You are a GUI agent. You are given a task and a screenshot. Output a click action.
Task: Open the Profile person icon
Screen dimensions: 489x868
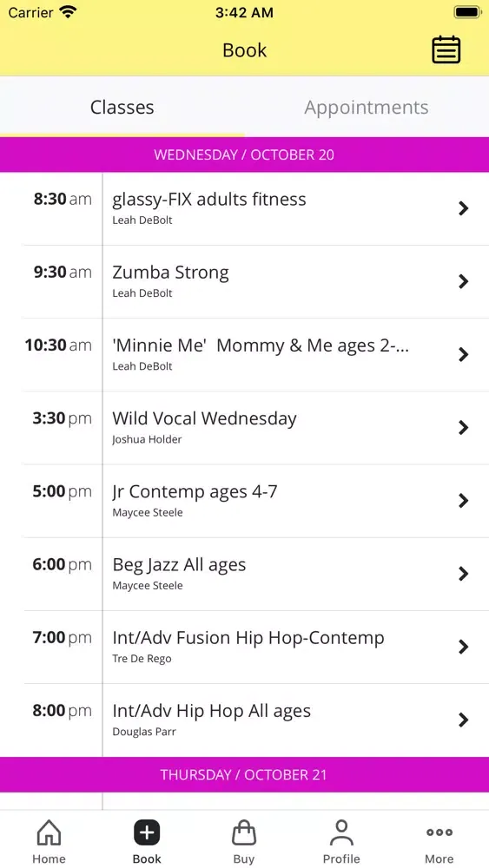[341, 832]
